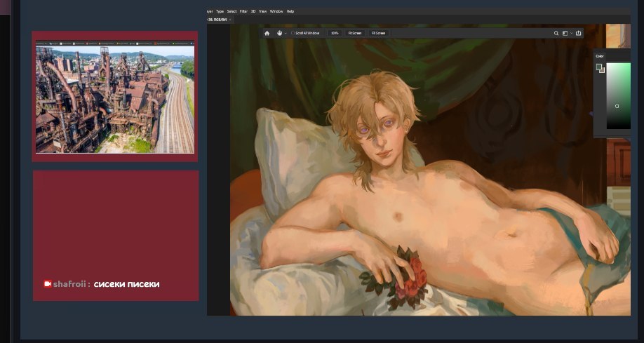The image size is (644, 343).
Task: Click the Fit Screen button
Action: pos(355,33)
